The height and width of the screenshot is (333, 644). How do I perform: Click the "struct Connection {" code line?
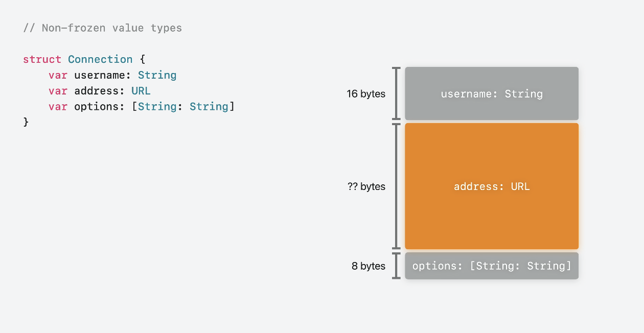(84, 59)
